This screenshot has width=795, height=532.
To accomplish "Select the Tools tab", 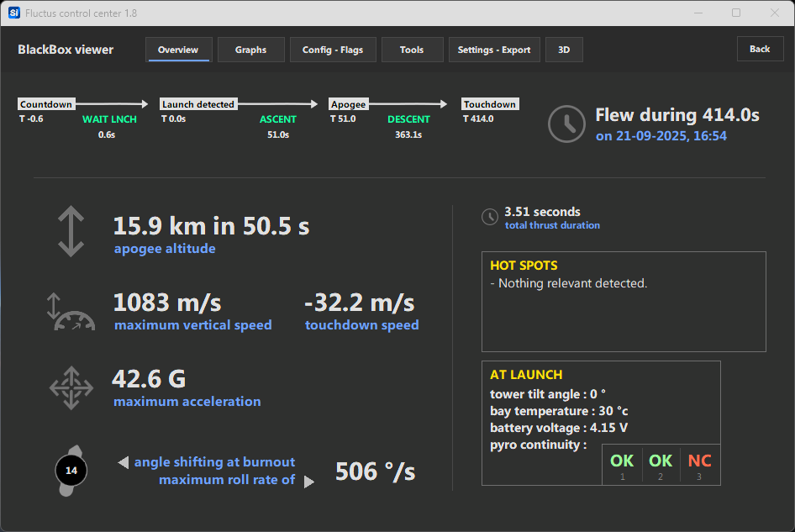I will click(412, 50).
